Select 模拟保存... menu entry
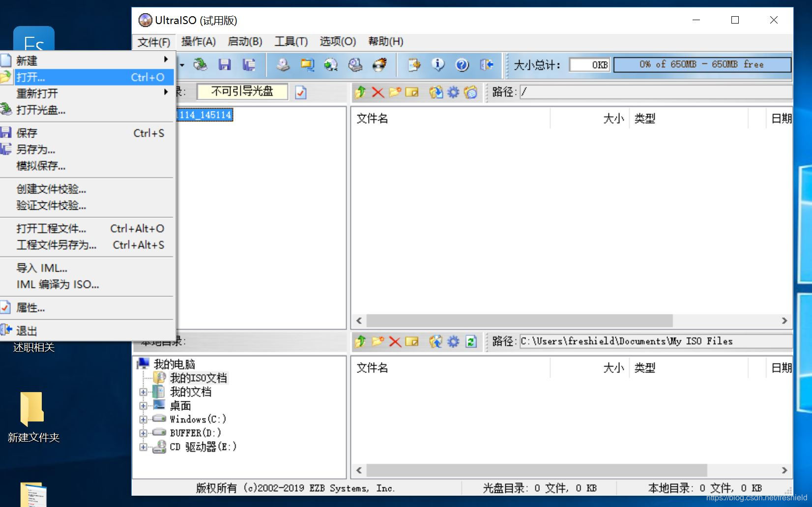The height and width of the screenshot is (507, 812). coord(87,166)
